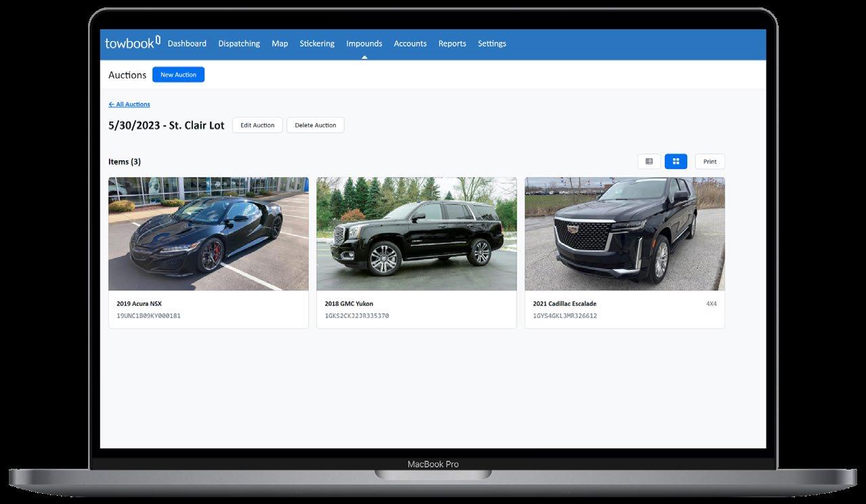Select the Impounds menu item
Viewport: 866px width, 504px height.
coord(364,43)
